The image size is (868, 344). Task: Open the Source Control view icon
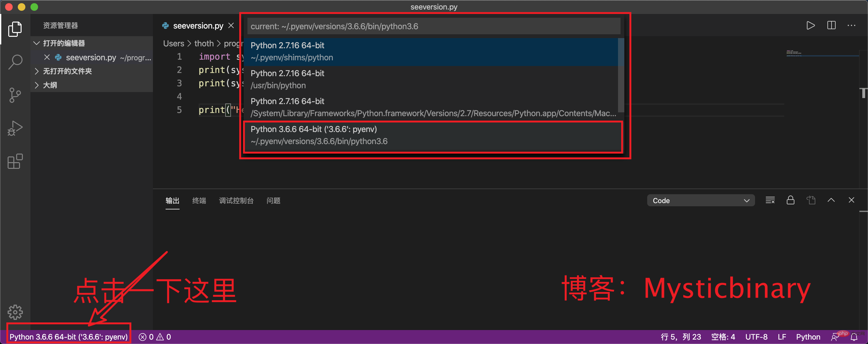point(15,95)
